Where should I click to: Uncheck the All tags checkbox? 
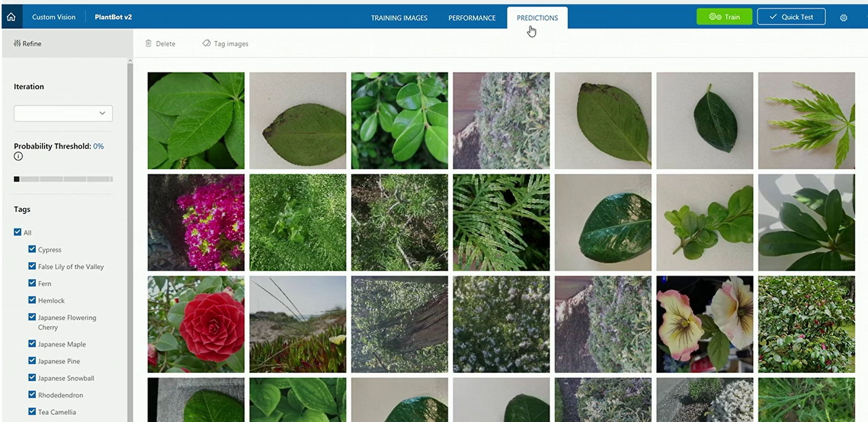click(17, 232)
